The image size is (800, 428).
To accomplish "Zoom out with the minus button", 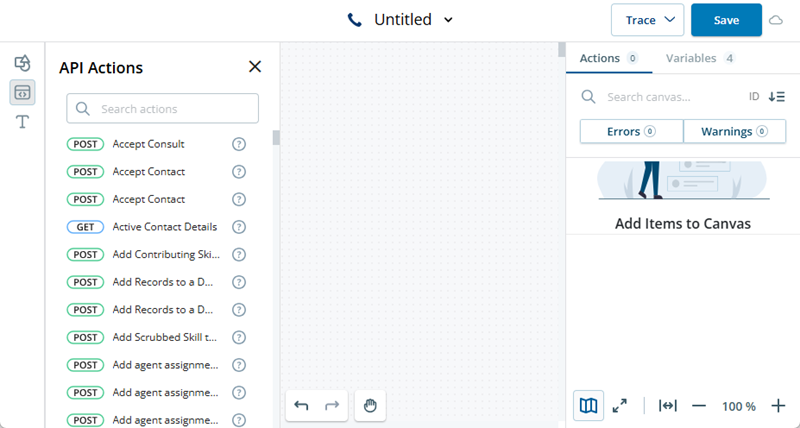I will click(699, 405).
